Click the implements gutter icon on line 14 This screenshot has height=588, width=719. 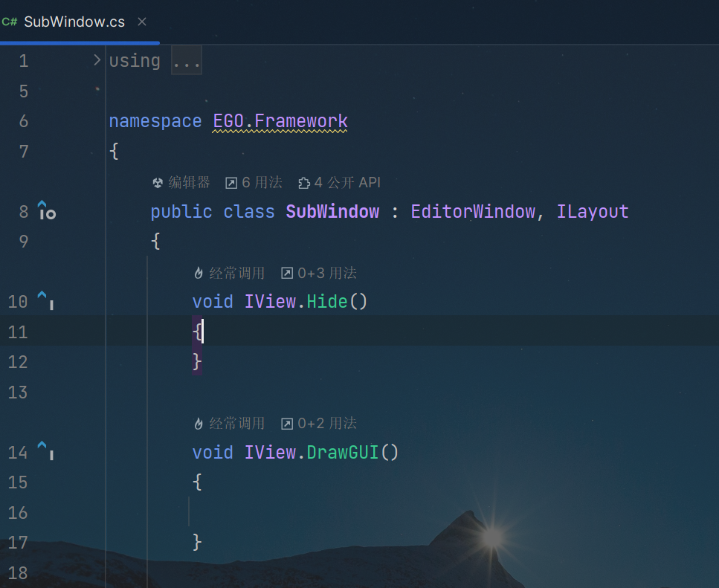pos(46,451)
